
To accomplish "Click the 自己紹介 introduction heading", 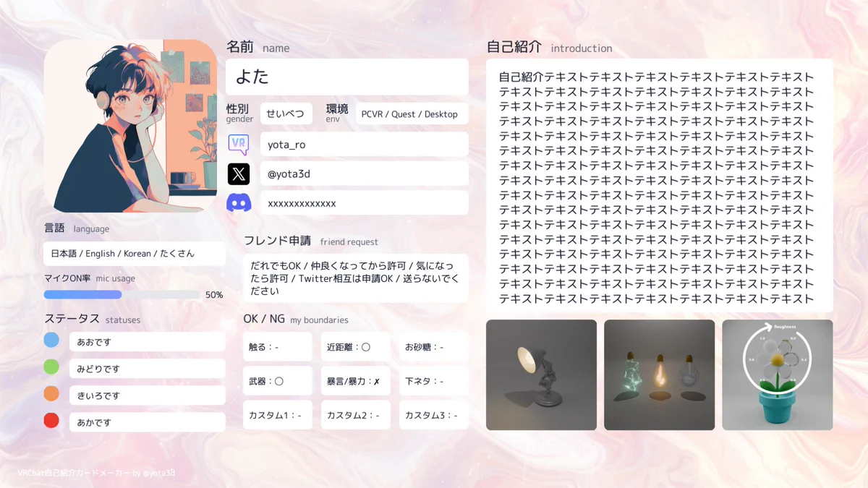I will (550, 47).
